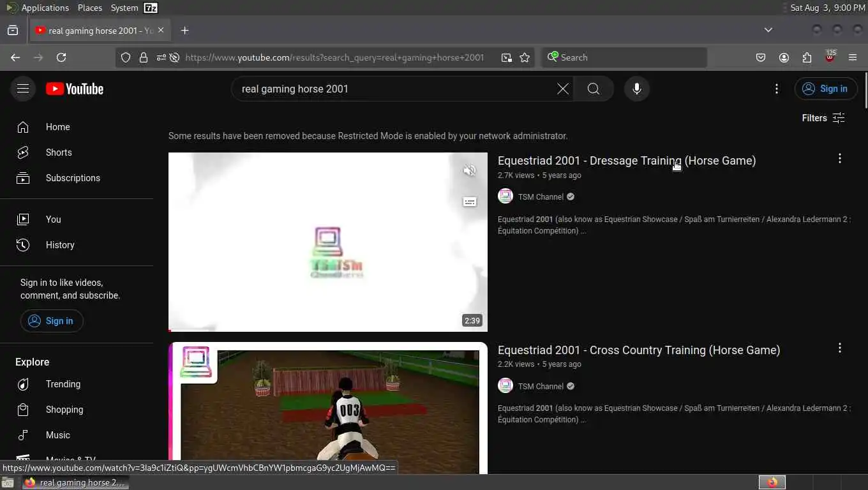Screen dimensions: 868x490
Task: Open Equestriad 2001 - Cross Country Training title
Action: coord(639,350)
